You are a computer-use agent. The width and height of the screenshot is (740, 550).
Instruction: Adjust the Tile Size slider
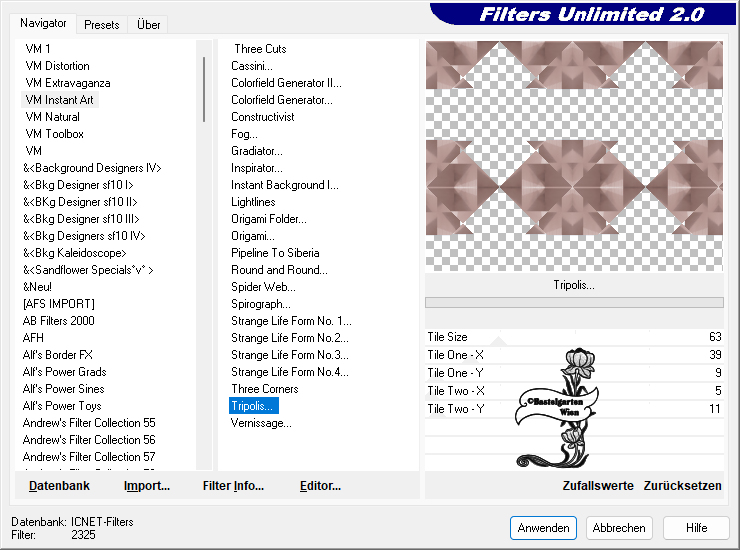coord(574,337)
